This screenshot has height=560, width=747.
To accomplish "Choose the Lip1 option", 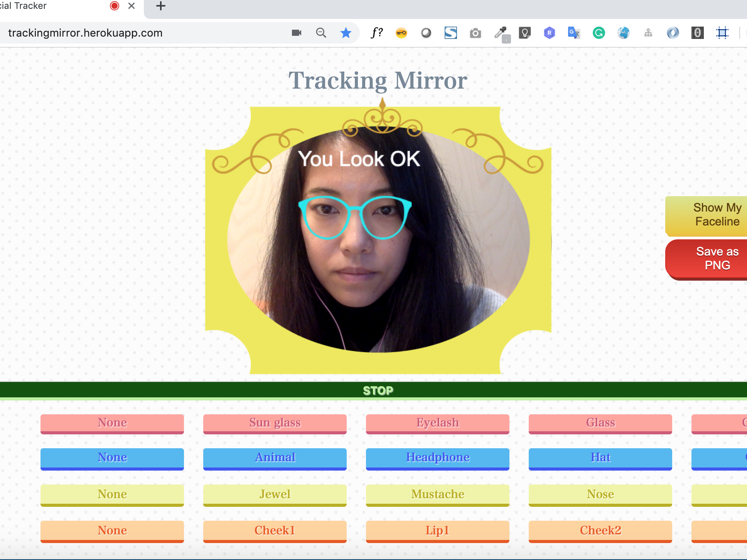I will click(x=438, y=531).
